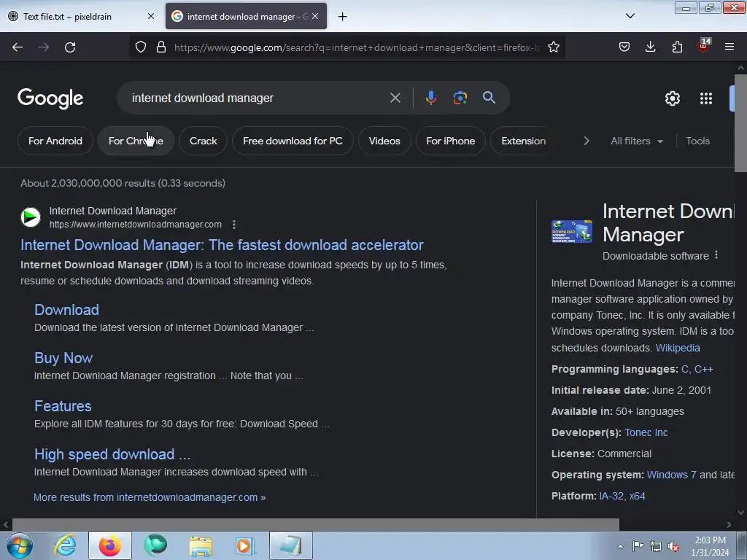Image resolution: width=747 pixels, height=560 pixels.
Task: View more results from internetdownloadmanager.com
Action: click(x=150, y=497)
